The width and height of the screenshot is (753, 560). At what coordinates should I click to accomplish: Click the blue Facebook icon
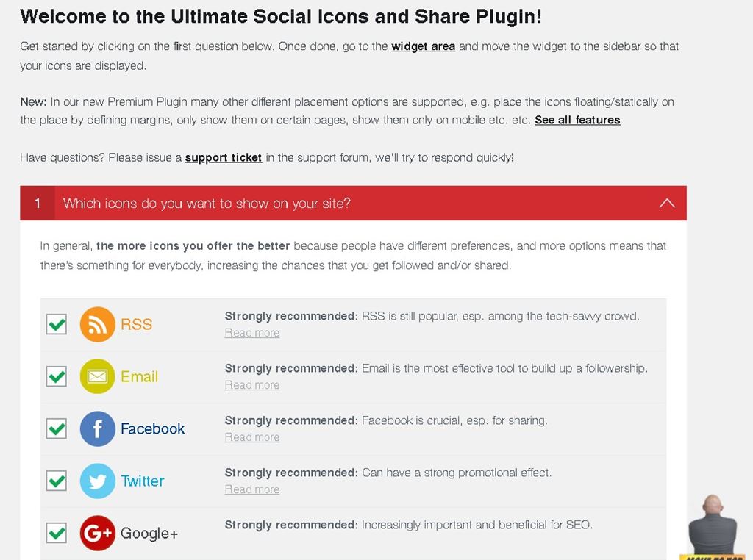point(97,428)
